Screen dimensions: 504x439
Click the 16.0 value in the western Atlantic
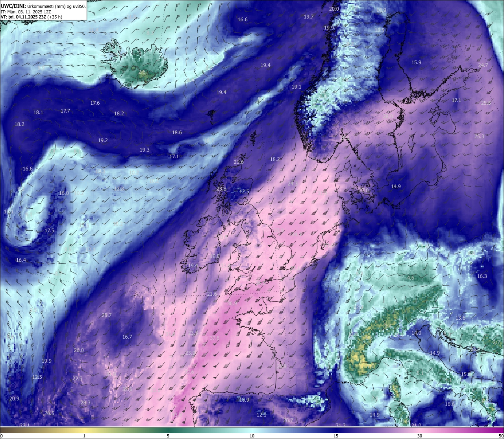coord(63,193)
